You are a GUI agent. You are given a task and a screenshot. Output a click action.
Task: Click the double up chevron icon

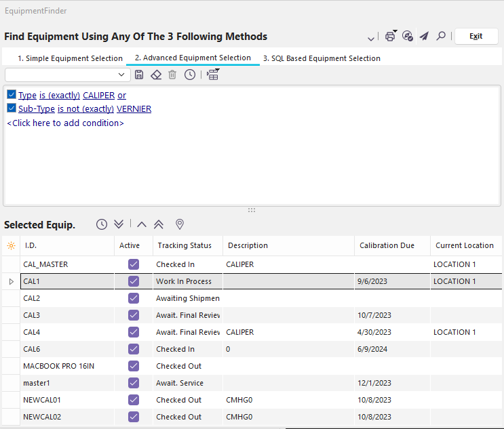[159, 224]
